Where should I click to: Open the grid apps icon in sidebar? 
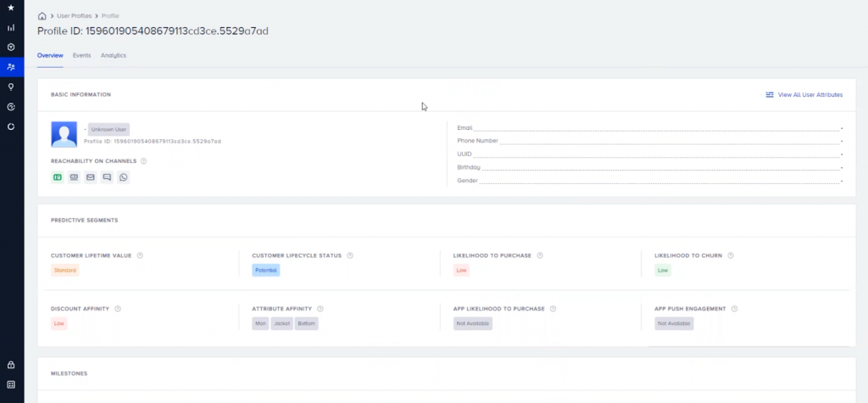point(11,384)
